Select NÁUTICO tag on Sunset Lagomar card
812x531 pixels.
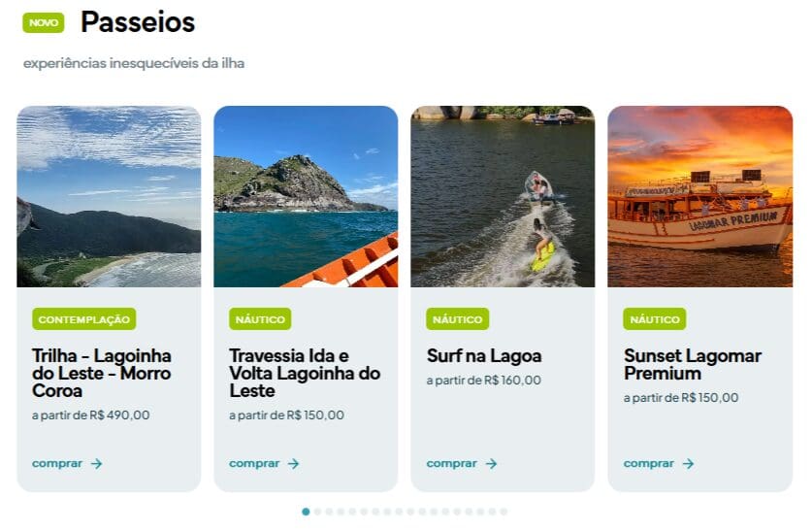[655, 319]
